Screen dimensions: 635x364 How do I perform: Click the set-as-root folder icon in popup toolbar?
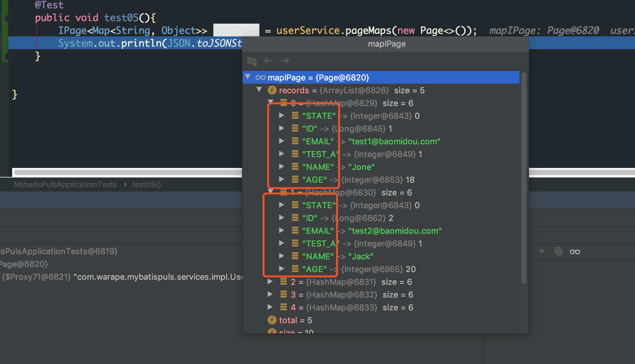(x=252, y=61)
